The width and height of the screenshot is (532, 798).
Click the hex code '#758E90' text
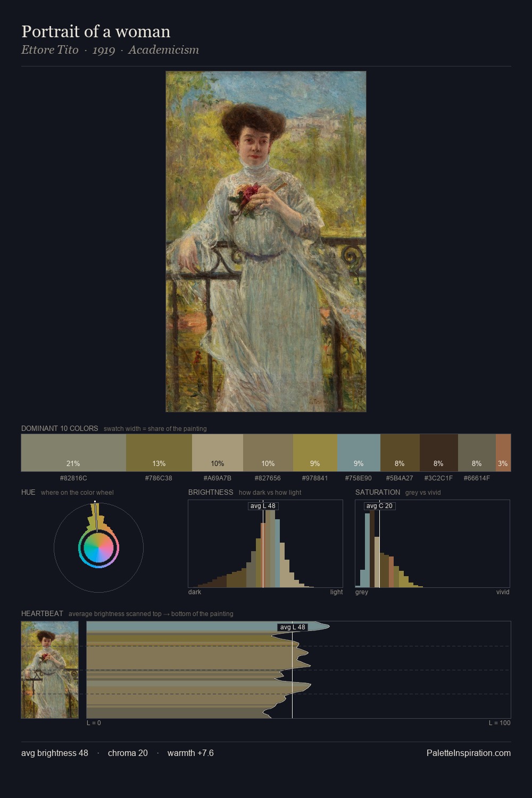tap(359, 478)
